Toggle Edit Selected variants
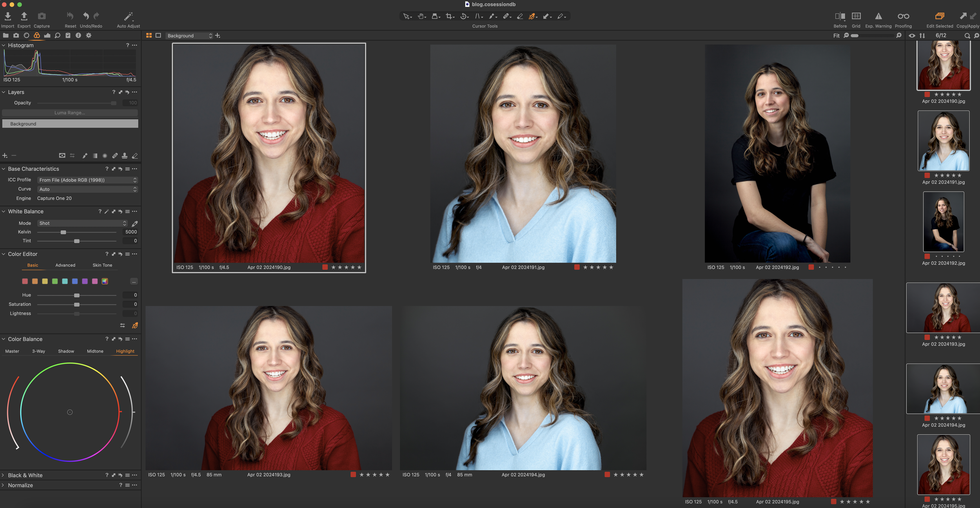 click(x=939, y=16)
